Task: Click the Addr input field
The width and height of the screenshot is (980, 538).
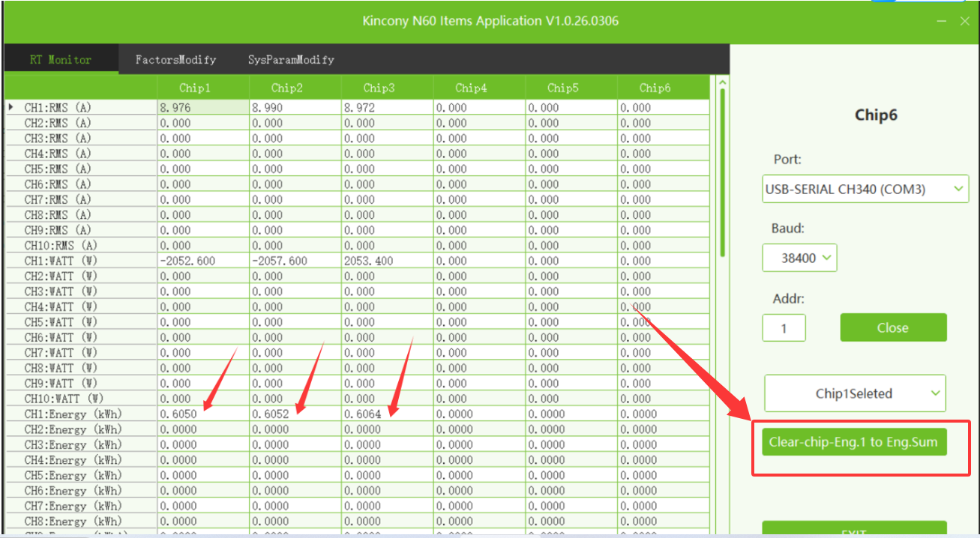Action: pos(784,328)
